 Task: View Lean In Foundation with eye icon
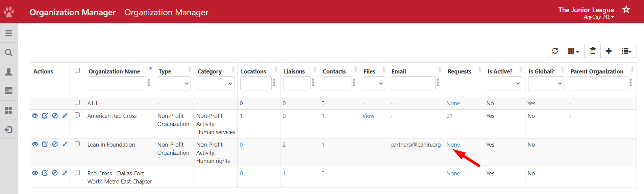35,144
